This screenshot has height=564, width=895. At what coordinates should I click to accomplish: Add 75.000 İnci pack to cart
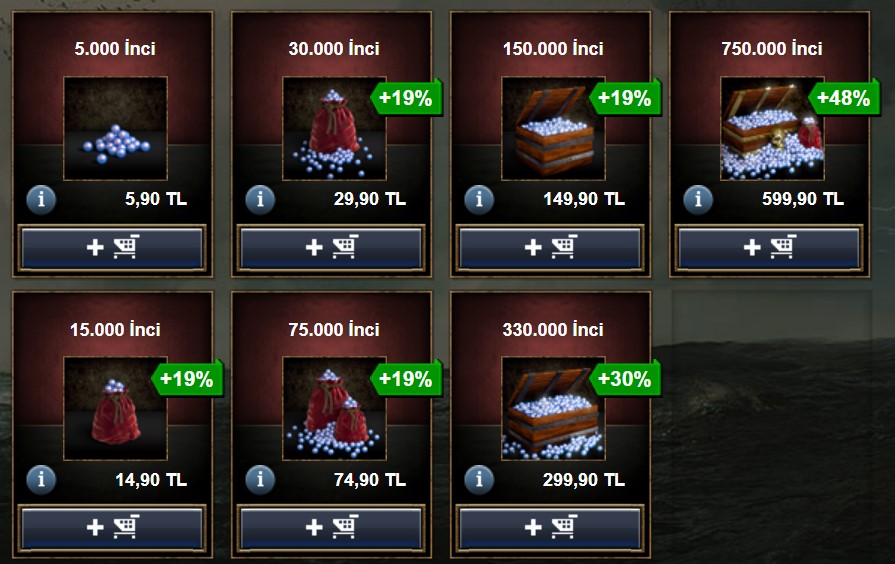click(x=331, y=528)
